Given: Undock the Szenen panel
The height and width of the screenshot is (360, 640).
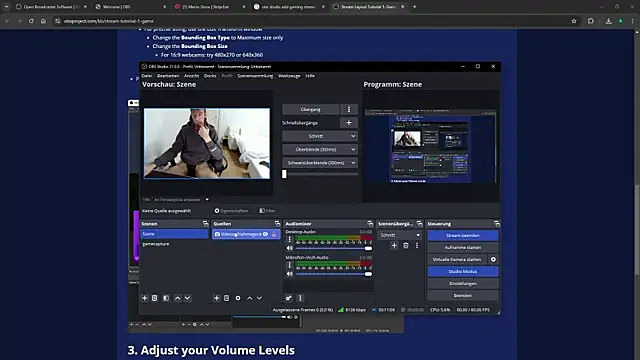Looking at the screenshot, I should [x=205, y=224].
